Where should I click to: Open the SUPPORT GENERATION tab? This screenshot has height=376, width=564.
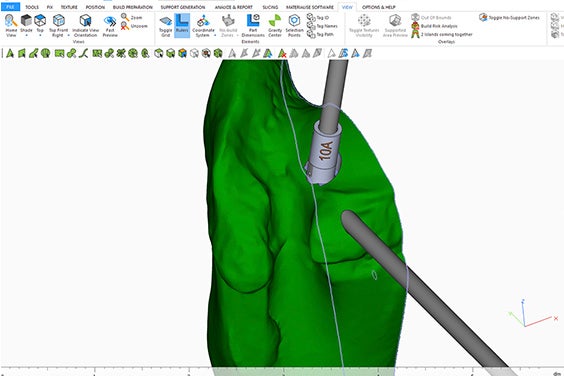[183, 7]
